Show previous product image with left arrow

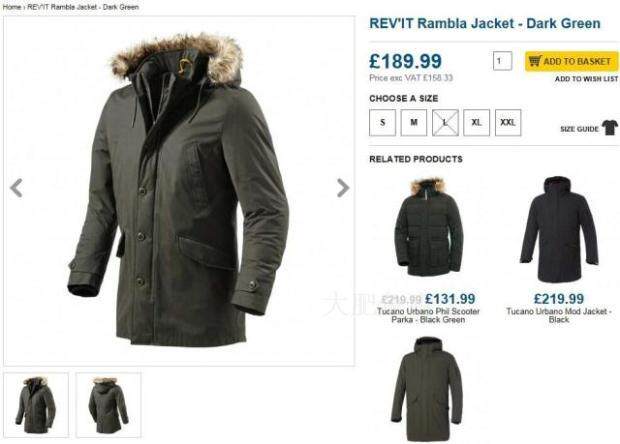point(16,188)
